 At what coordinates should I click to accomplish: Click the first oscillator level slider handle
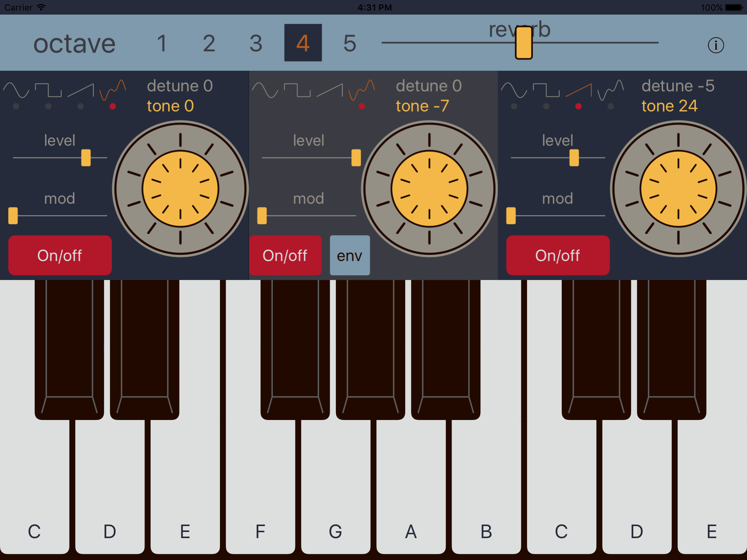86,158
